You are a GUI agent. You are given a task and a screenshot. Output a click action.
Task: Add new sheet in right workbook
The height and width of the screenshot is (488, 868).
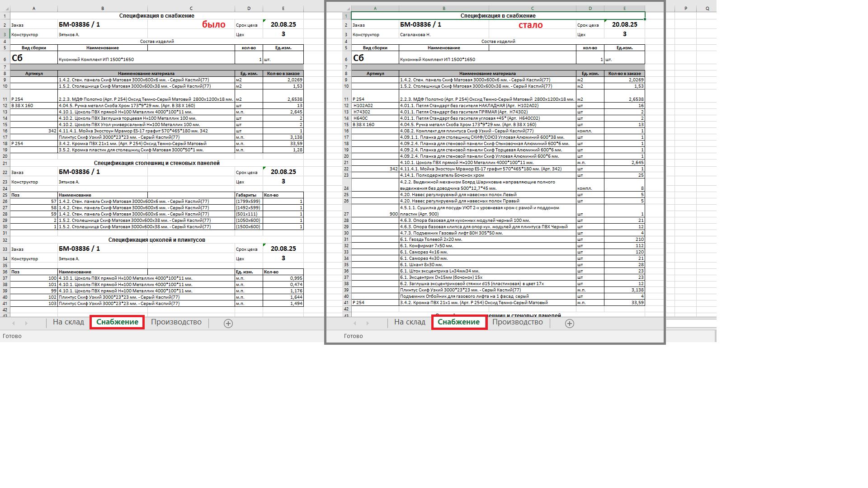570,324
